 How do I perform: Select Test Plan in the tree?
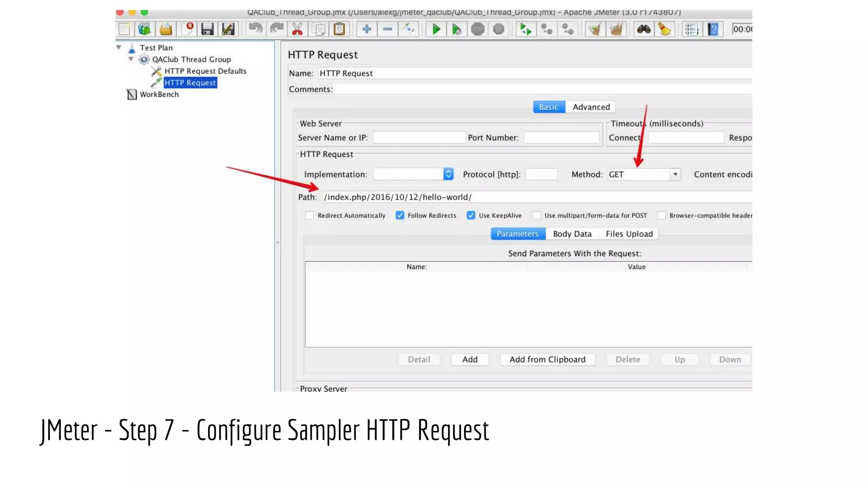[x=156, y=48]
